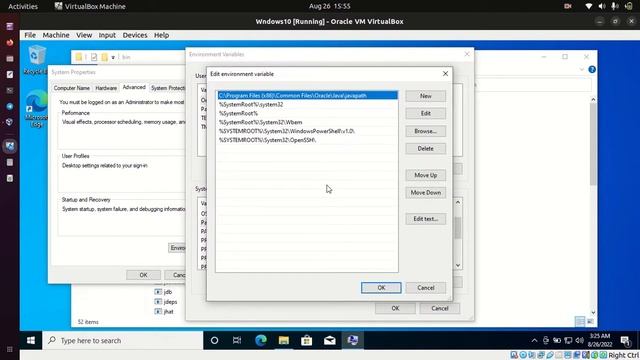Image resolution: width=640 pixels, height=360 pixels.
Task: Open the Windows notification center icon
Action: (625, 340)
